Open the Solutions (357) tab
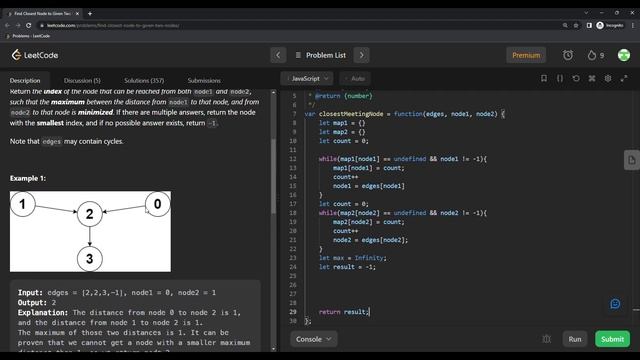Screen dimensions: 640x360 click(x=144, y=80)
